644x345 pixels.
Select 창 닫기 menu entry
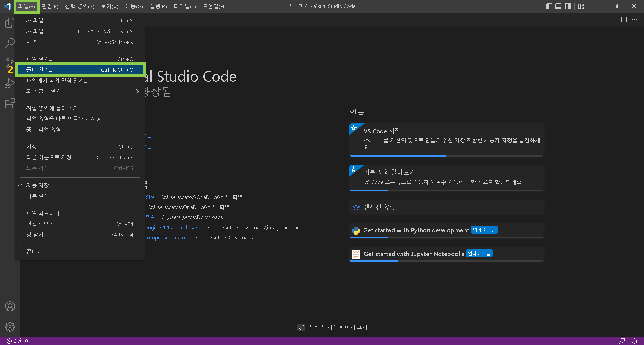pos(79,235)
